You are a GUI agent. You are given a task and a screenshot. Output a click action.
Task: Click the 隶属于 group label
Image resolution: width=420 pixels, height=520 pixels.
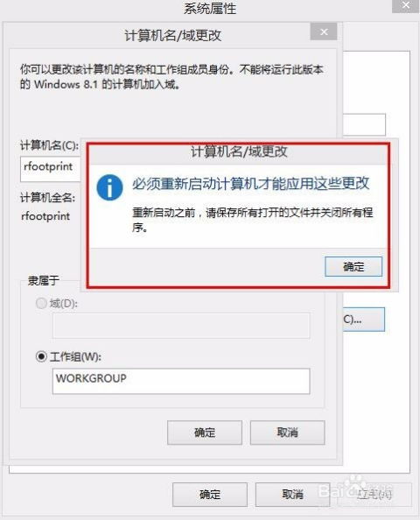[x=44, y=280]
